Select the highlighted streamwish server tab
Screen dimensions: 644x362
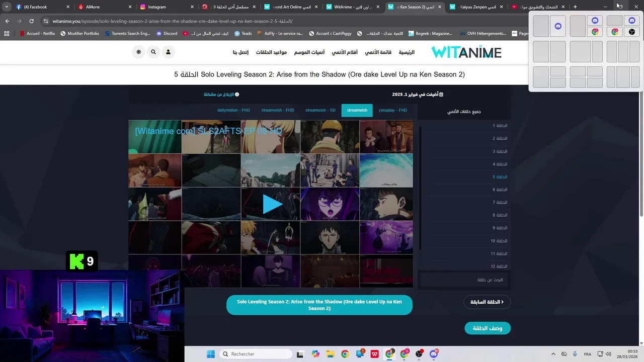357,110
